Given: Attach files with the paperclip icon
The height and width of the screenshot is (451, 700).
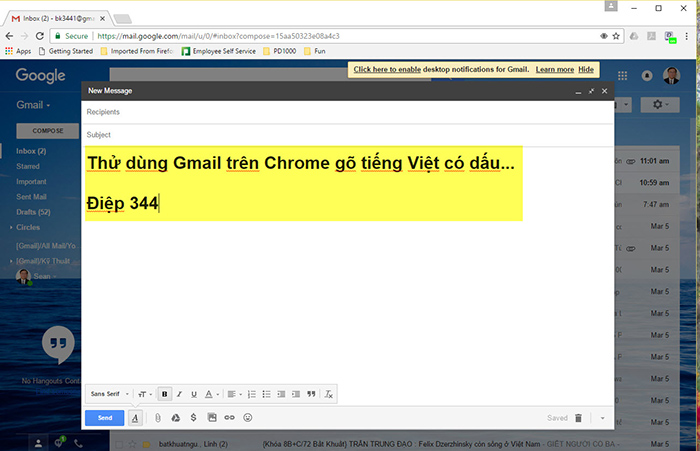Looking at the screenshot, I should [x=158, y=418].
